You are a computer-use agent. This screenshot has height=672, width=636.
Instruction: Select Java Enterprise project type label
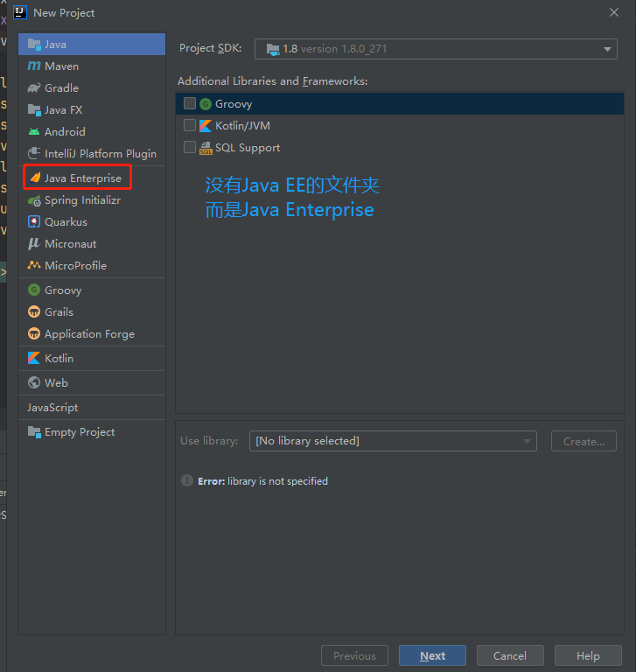point(83,178)
